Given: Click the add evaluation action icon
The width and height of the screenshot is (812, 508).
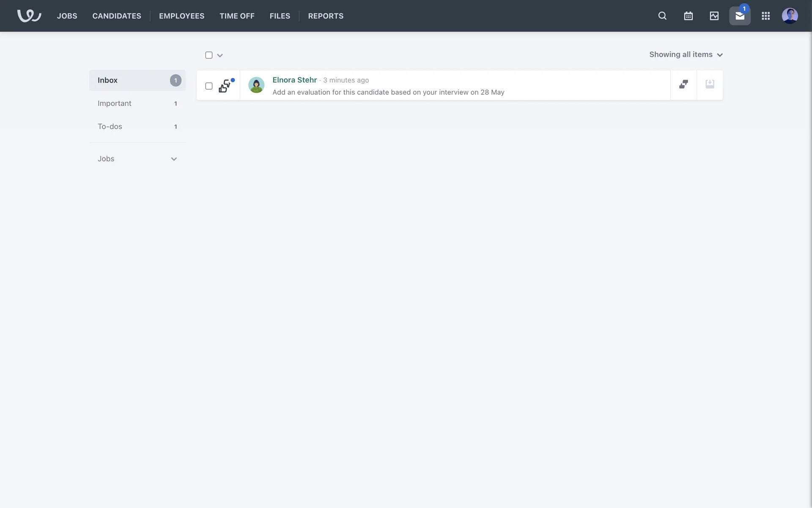Looking at the screenshot, I should (683, 85).
